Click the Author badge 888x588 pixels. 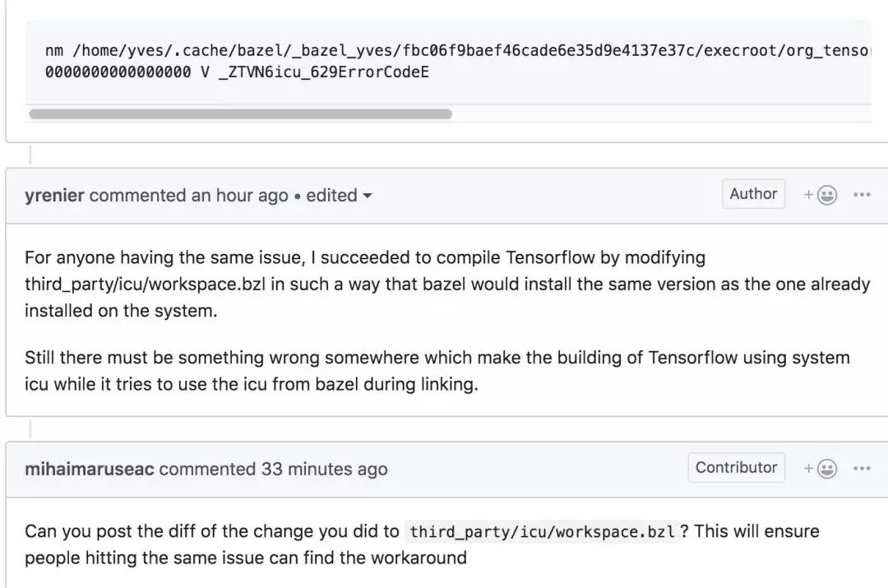[x=753, y=194]
